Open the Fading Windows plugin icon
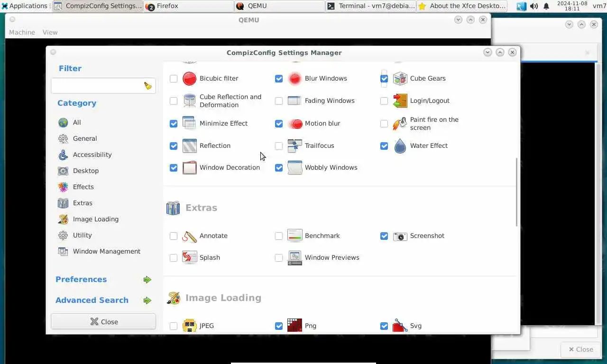 (294, 101)
